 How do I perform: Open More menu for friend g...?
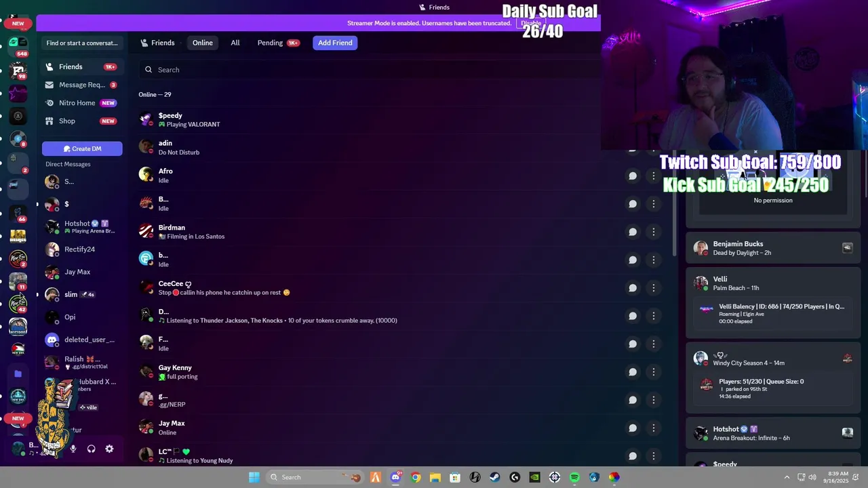pyautogui.click(x=653, y=400)
